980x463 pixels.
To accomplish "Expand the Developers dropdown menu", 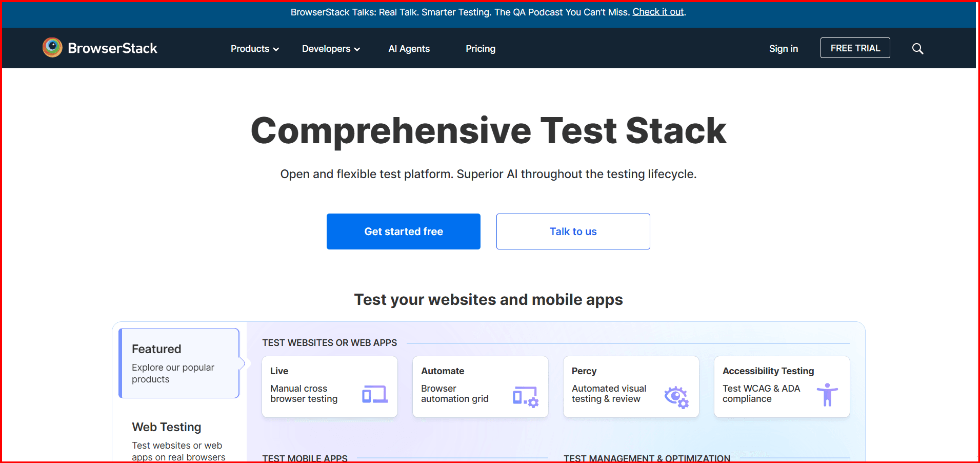I will [x=331, y=49].
